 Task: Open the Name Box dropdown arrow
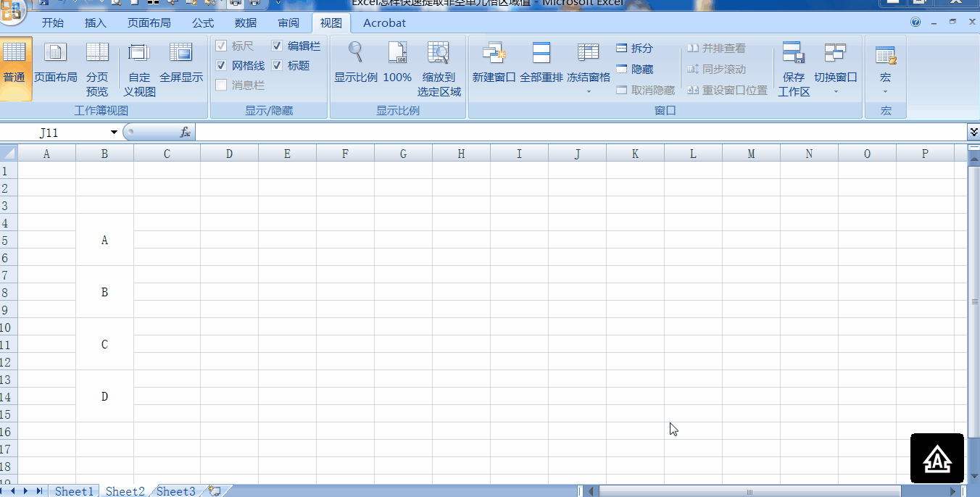[x=114, y=133]
